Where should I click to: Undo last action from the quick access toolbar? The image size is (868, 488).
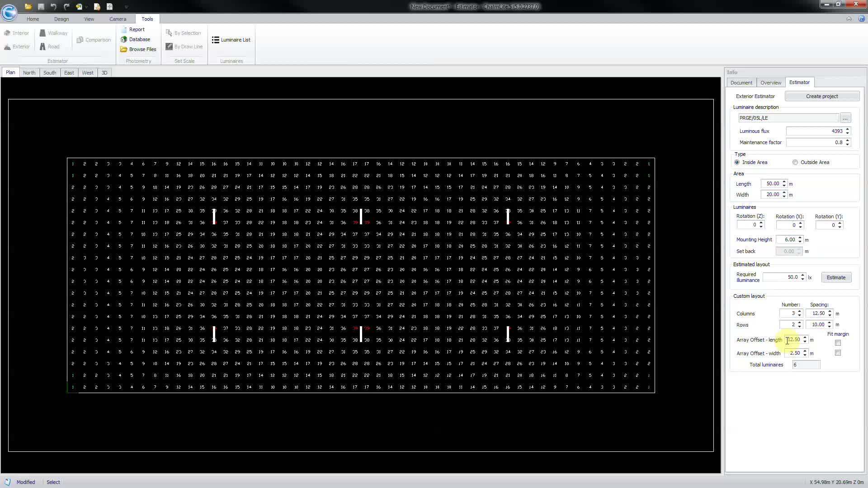tap(53, 6)
